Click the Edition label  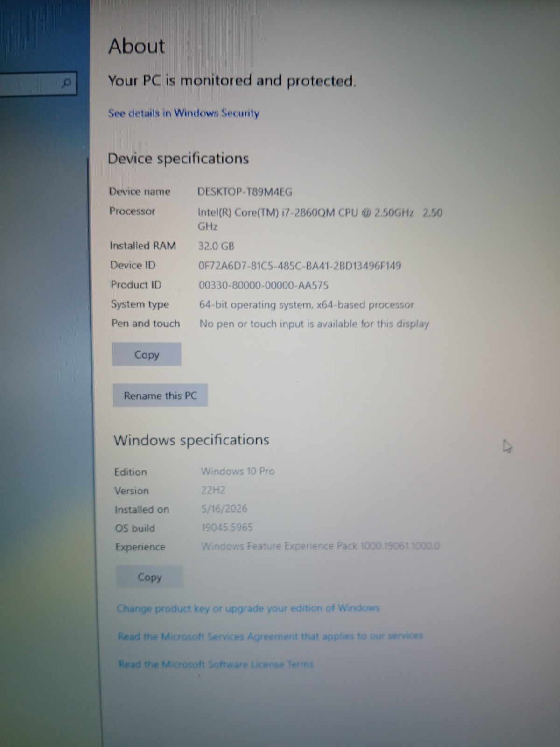tap(131, 472)
